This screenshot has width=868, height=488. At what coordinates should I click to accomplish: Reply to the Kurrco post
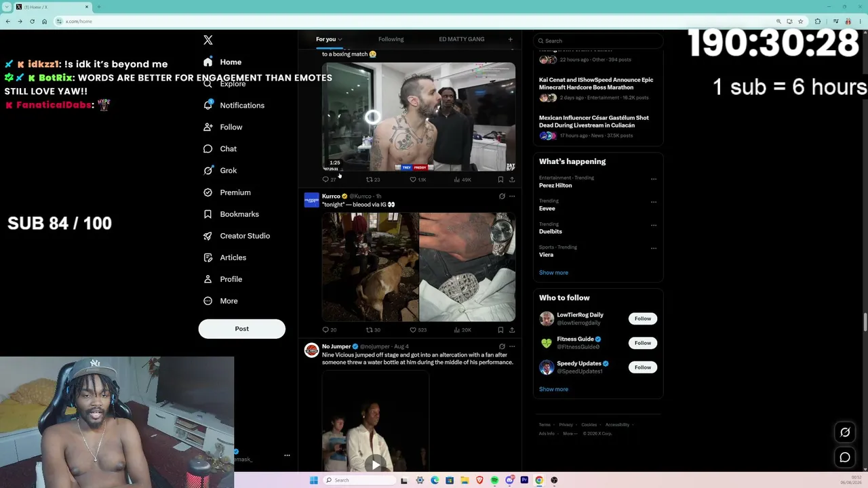pos(329,330)
